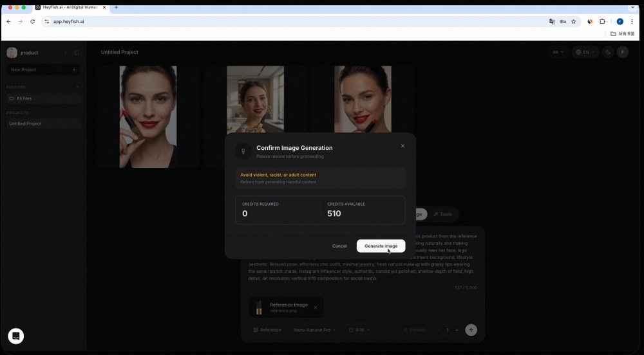Screen dimensions: 644x355
Task: Click the Avoid violent content warning text
Action: [x=278, y=175]
